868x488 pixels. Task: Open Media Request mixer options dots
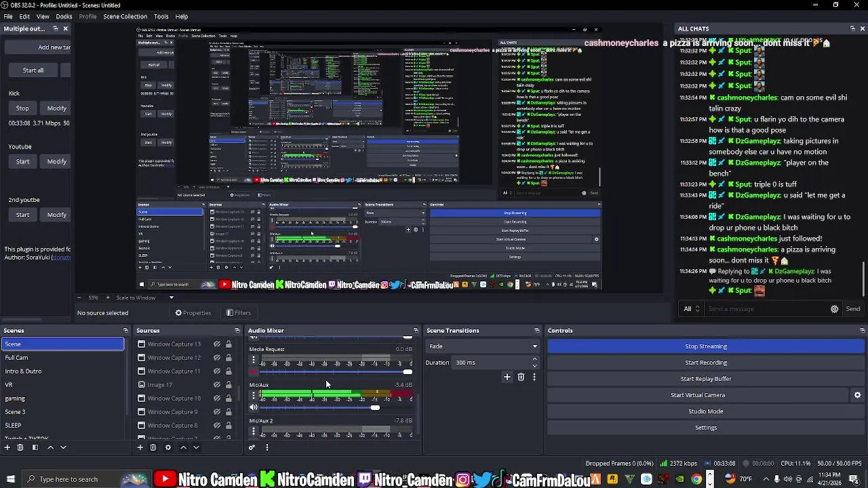tap(254, 360)
